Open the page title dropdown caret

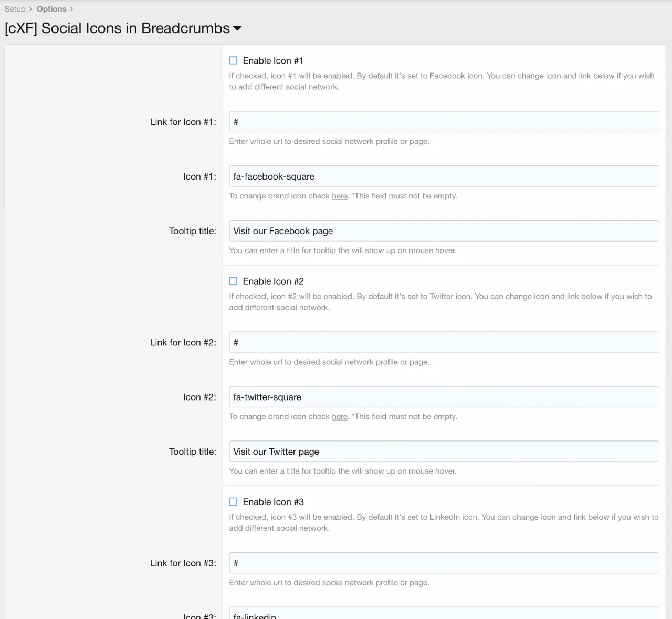coord(237,28)
